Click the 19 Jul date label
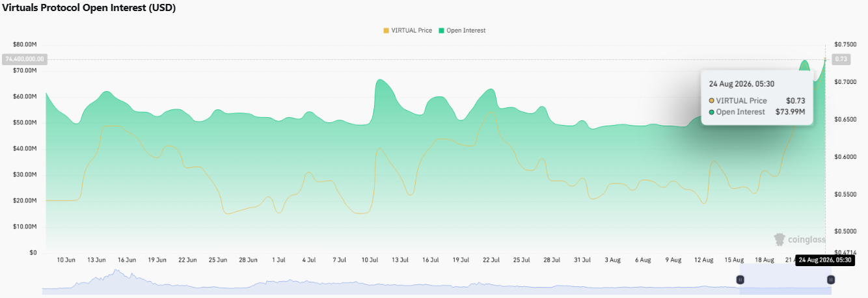 click(x=461, y=260)
